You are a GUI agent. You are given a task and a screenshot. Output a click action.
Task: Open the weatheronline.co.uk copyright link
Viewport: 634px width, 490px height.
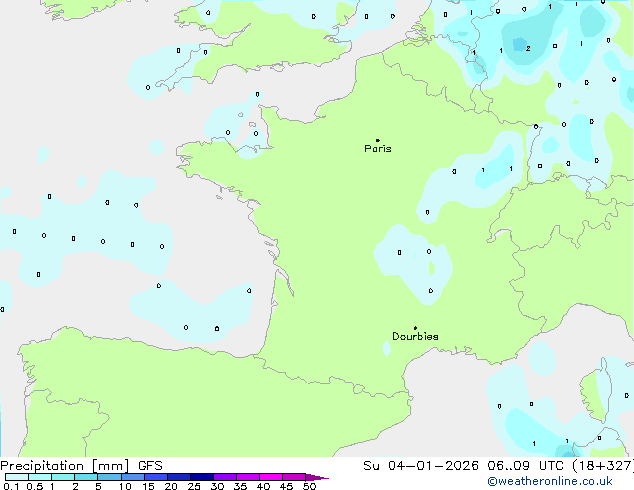(550, 481)
